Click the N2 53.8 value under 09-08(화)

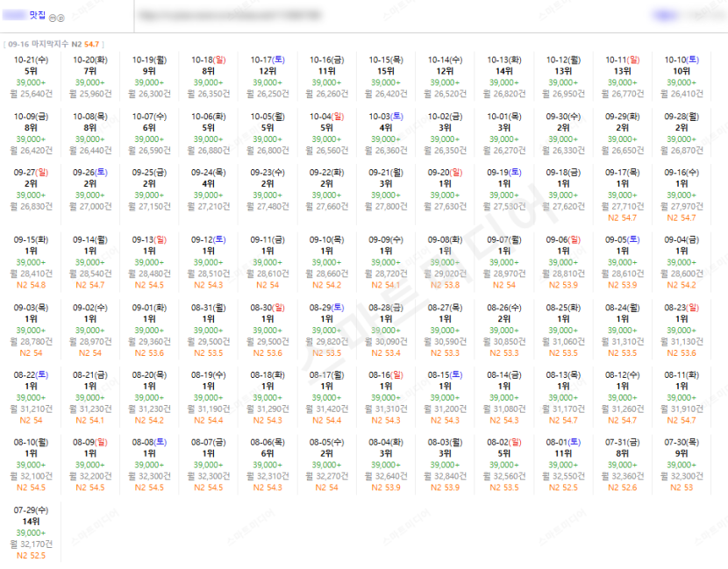coord(446,285)
